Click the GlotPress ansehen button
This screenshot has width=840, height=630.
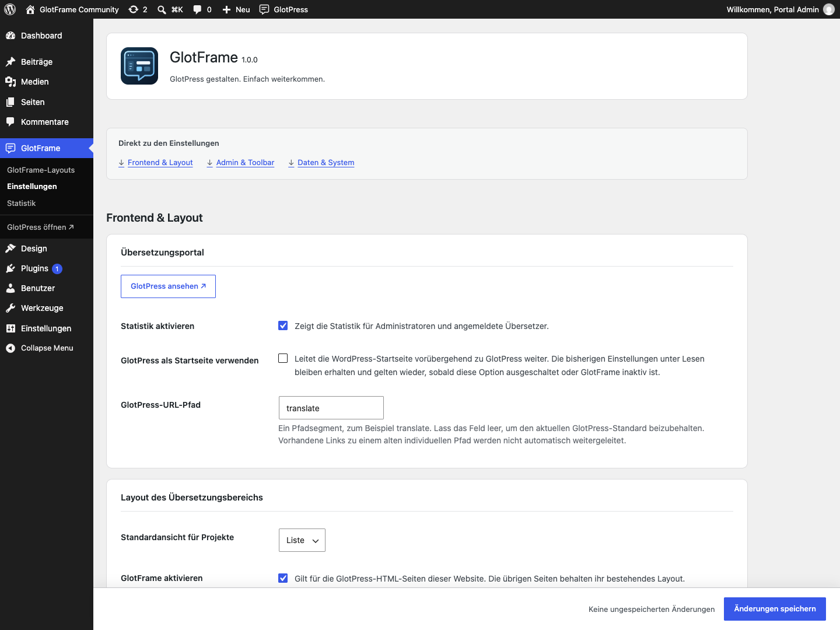tap(168, 286)
